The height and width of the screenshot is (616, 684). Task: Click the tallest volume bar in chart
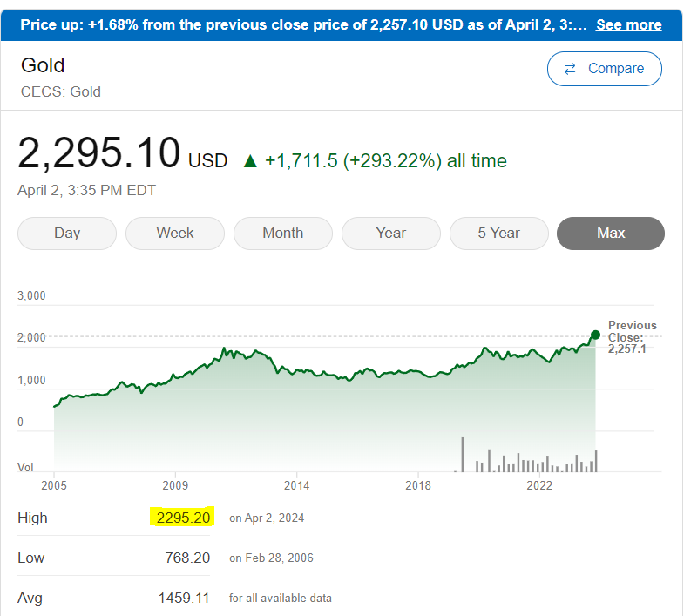click(x=462, y=454)
